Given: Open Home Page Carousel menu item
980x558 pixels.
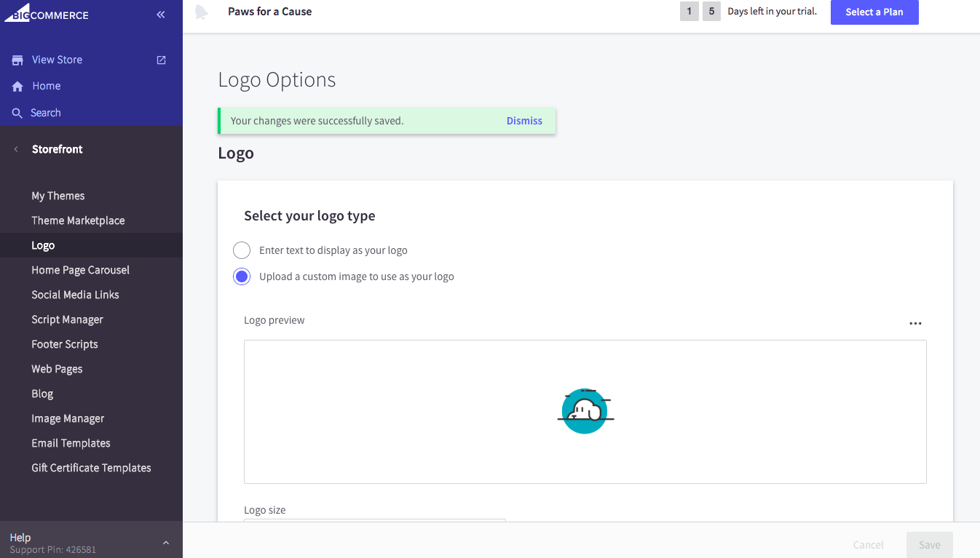Looking at the screenshot, I should click(80, 270).
